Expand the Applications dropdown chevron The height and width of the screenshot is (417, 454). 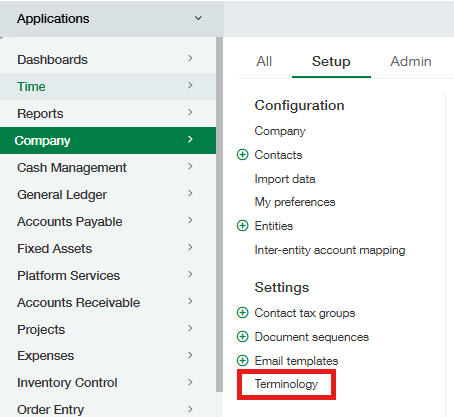coord(198,18)
